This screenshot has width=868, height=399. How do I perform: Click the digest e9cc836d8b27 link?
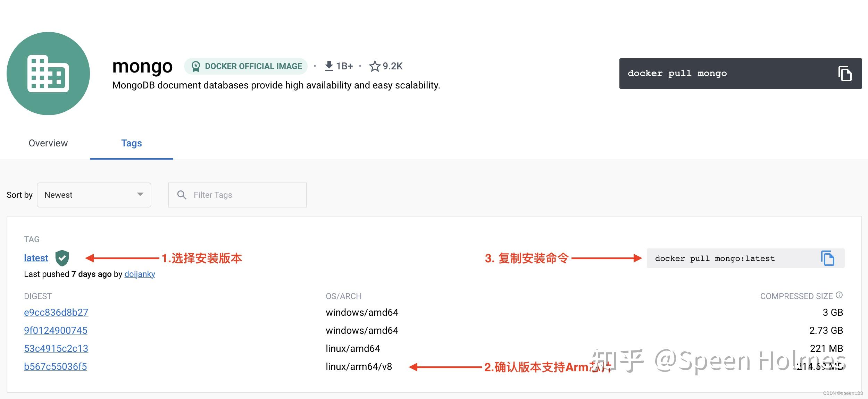pyautogui.click(x=56, y=312)
